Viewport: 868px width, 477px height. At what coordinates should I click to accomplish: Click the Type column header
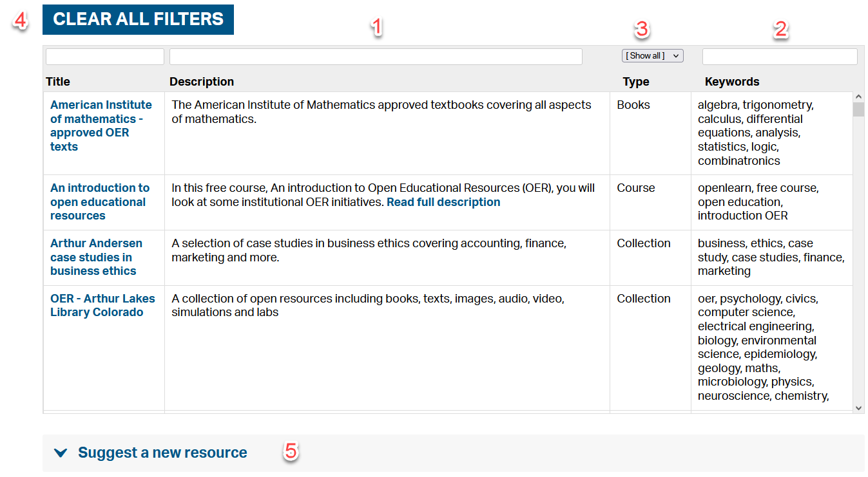click(635, 82)
